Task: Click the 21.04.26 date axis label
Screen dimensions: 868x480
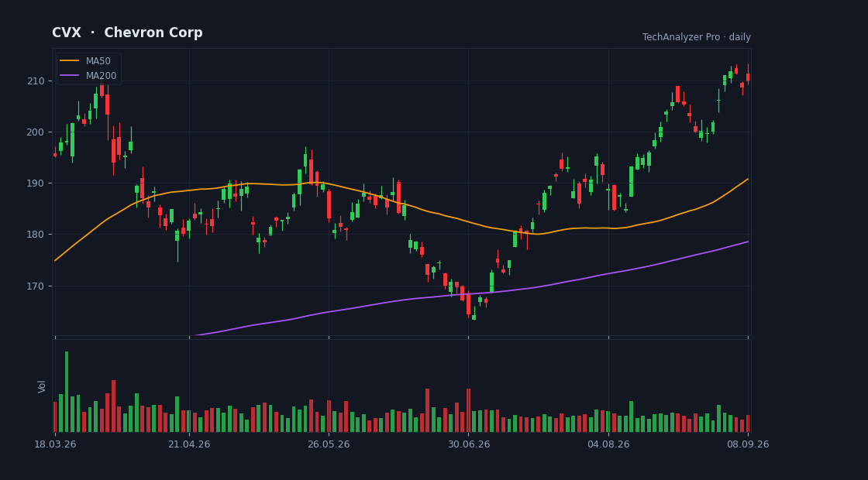Action: point(189,444)
